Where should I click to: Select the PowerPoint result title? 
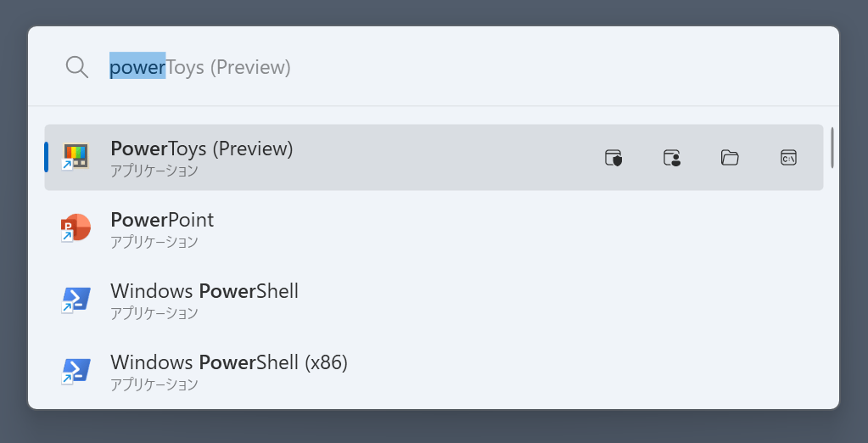click(x=162, y=220)
